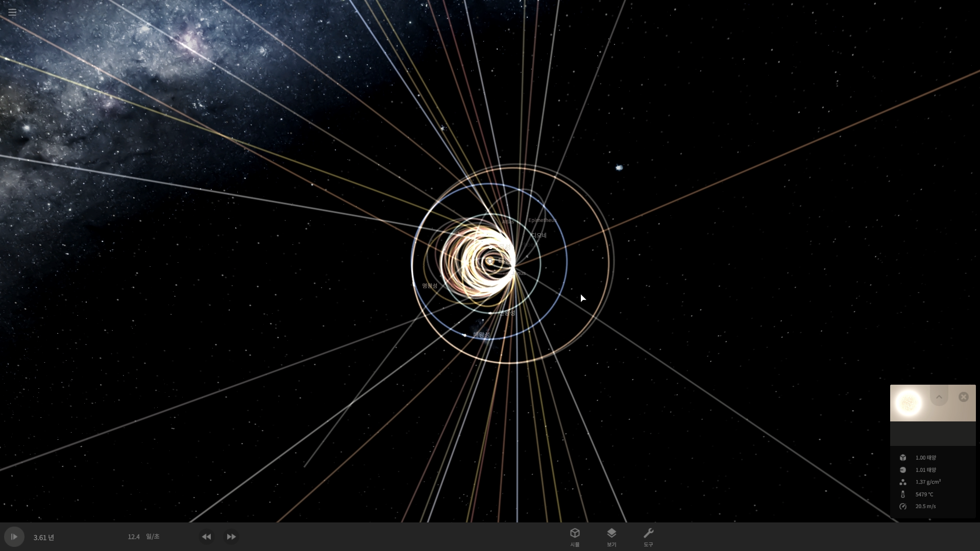Click the 3.61 년 elapsed time readout
980x551 pixels.
pos(43,537)
